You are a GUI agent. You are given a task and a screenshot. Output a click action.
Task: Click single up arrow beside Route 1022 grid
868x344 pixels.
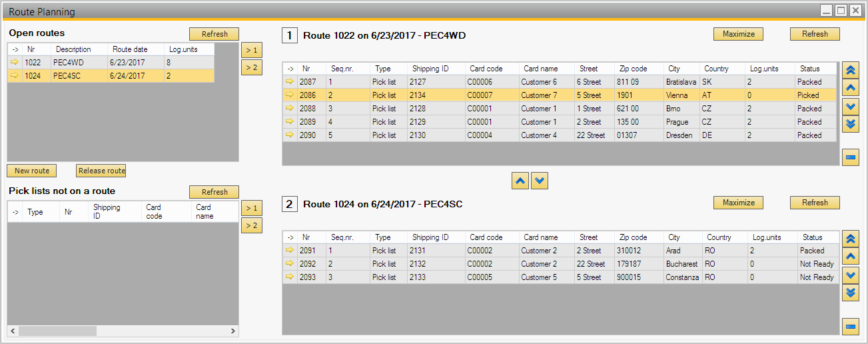pyautogui.click(x=851, y=88)
